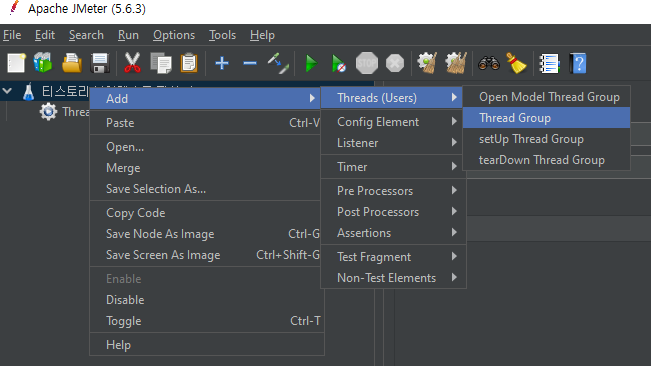Open Search with the binoculars icon

[x=489, y=63]
